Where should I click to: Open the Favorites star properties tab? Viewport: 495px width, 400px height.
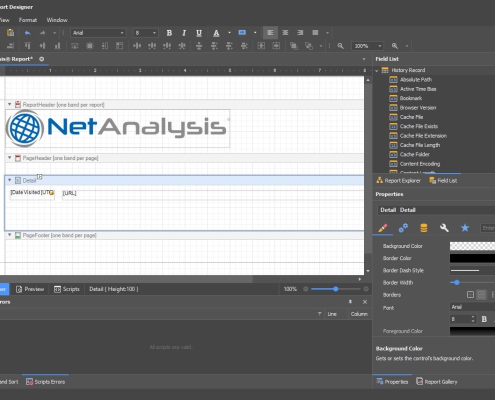(465, 228)
